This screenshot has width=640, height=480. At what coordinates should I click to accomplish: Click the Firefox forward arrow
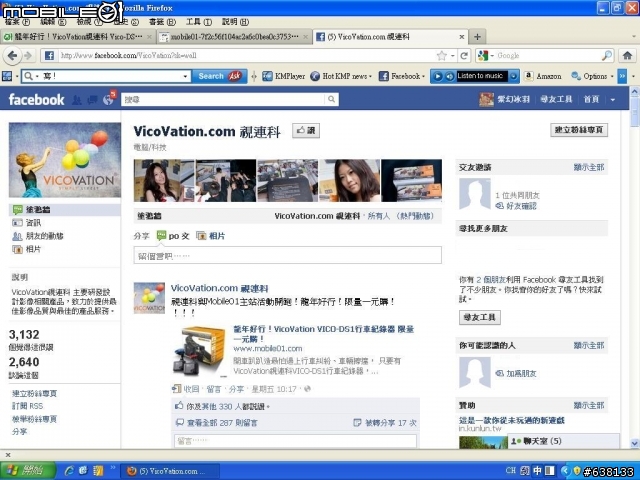point(28,56)
